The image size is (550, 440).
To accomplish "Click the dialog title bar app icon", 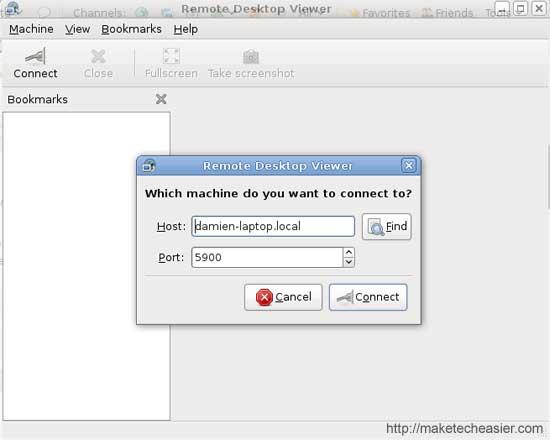I will tap(149, 165).
